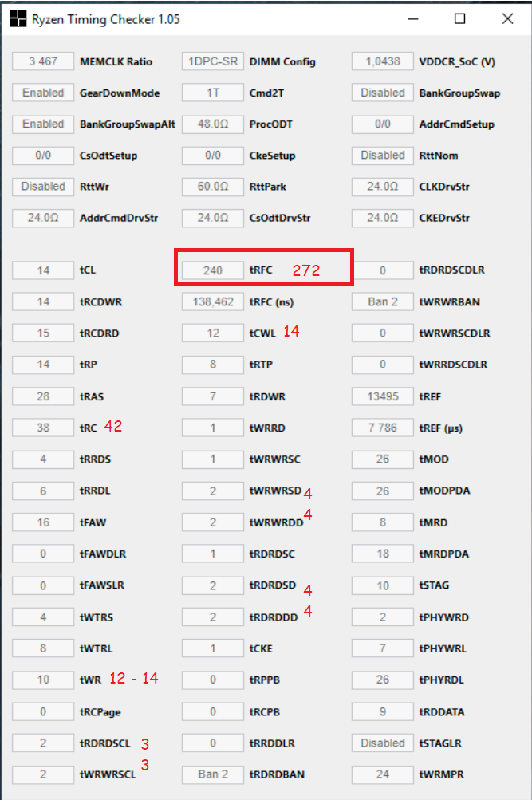Click the tMRDPDA value field 18
Viewport: 532px width, 800px height.
(x=383, y=554)
